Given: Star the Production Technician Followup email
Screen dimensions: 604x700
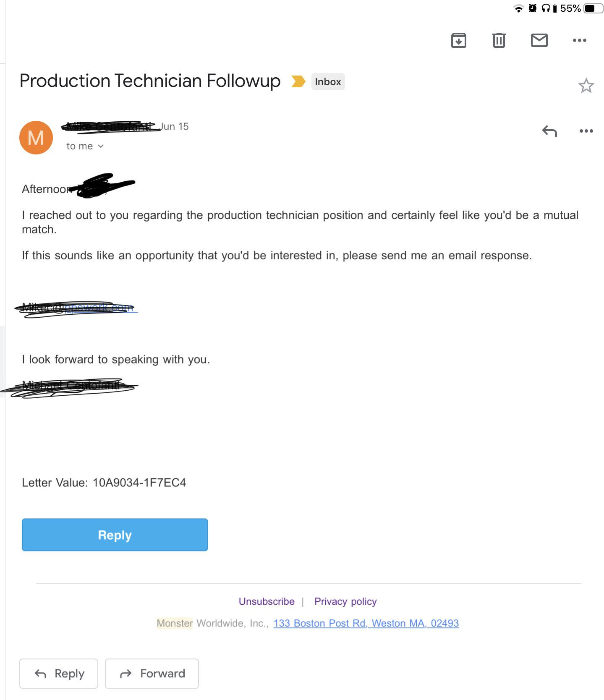Looking at the screenshot, I should click(586, 86).
